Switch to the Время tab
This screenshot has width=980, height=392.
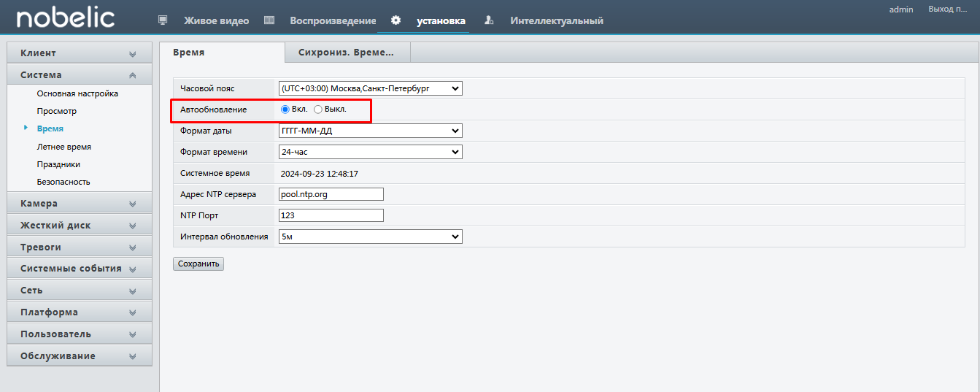222,53
